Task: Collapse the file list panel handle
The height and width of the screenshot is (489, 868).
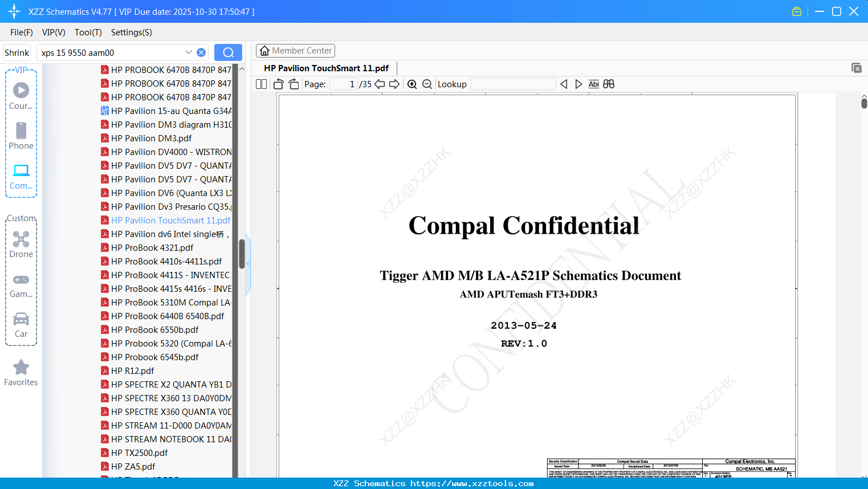Action: 248,264
